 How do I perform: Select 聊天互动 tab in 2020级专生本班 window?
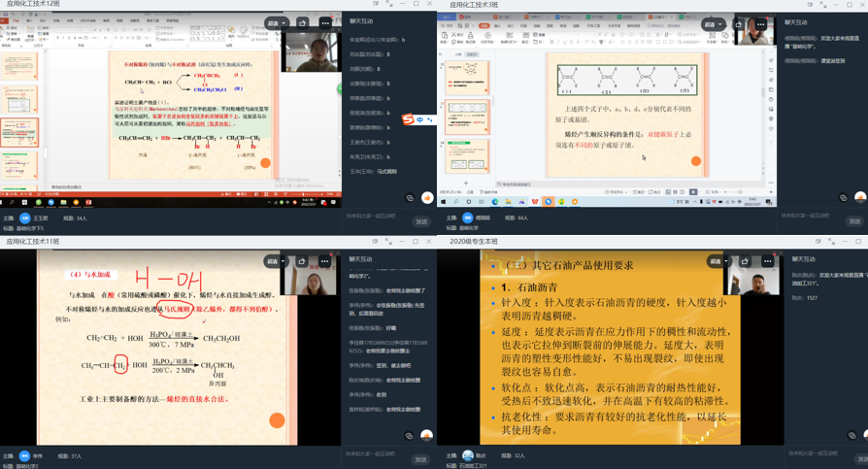coord(803,259)
